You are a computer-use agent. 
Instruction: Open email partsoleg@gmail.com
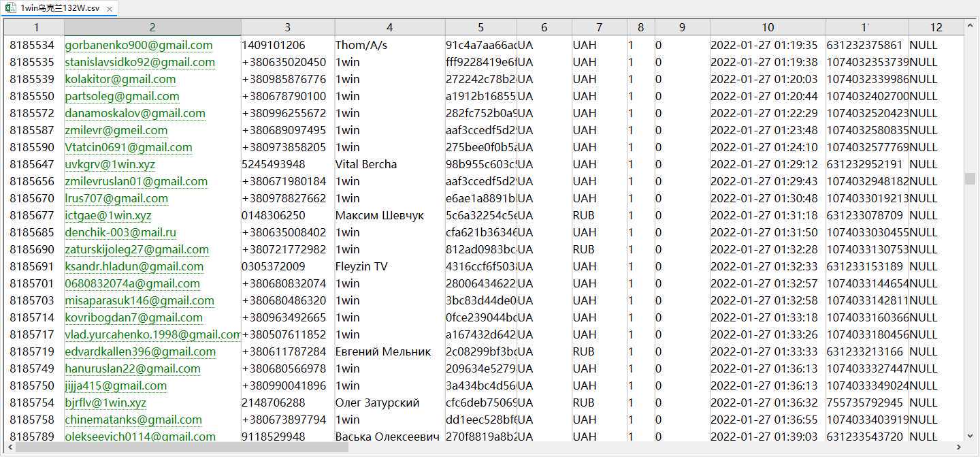point(122,96)
